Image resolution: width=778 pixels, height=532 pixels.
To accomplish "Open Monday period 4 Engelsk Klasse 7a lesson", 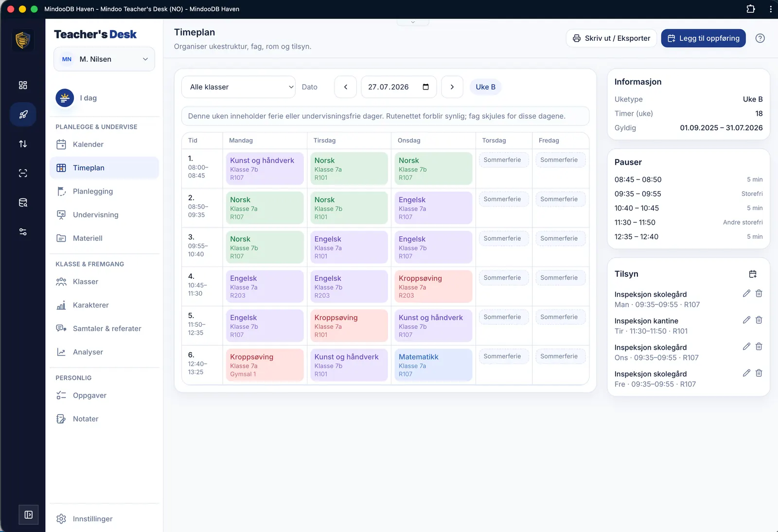I will click(265, 286).
